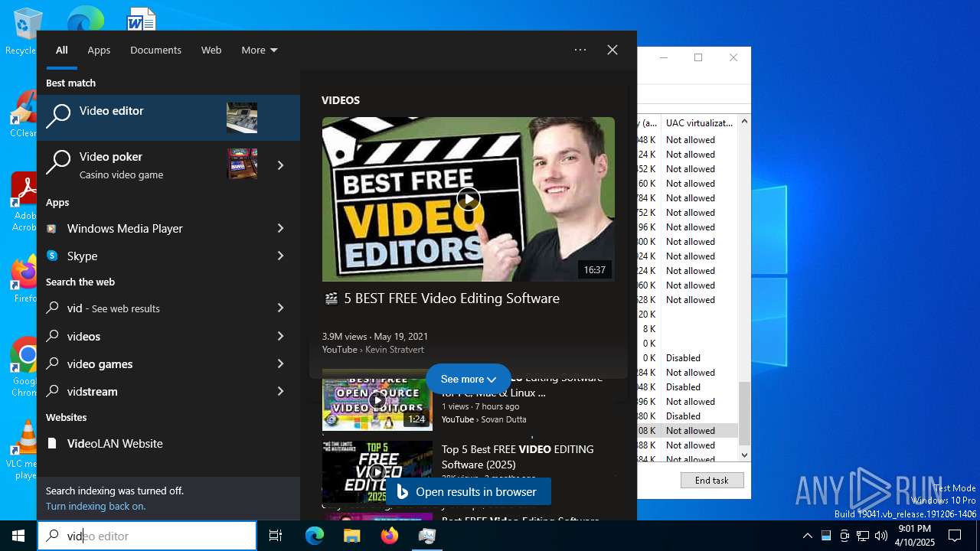Click Task Manager scrollbar up arrow
Screen dimensions: 980x551
pyautogui.click(x=745, y=122)
